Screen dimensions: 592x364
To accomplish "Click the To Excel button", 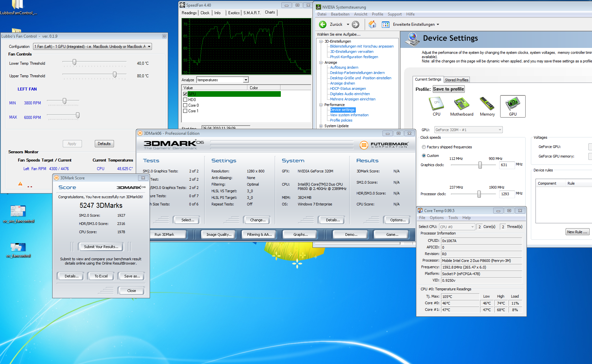I will click(x=101, y=276).
